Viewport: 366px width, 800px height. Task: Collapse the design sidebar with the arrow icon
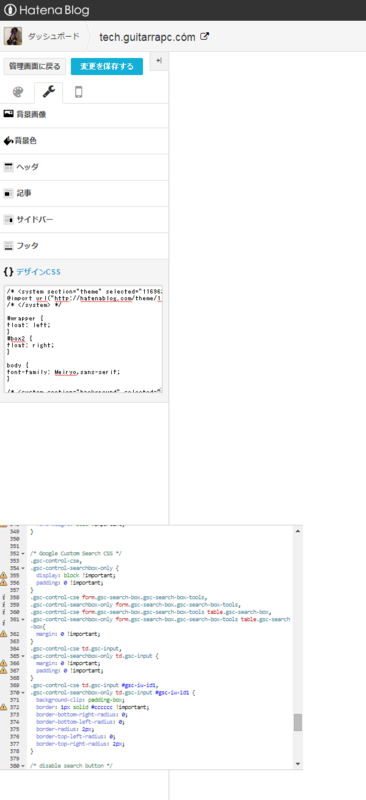[159, 61]
